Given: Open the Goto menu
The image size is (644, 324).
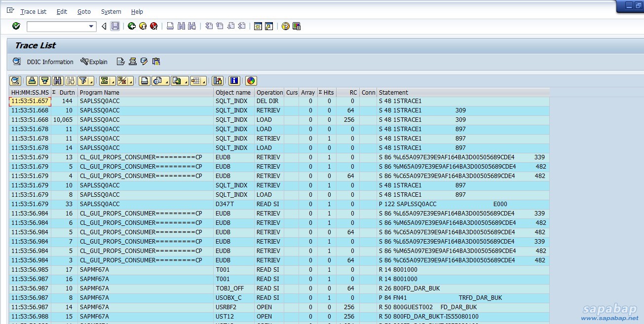Looking at the screenshot, I should (x=84, y=11).
